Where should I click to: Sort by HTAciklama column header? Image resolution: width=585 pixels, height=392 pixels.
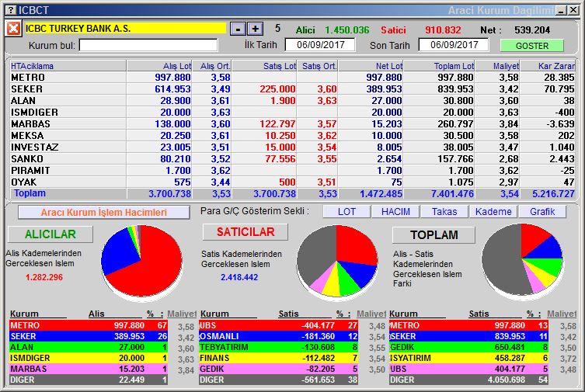[68, 66]
